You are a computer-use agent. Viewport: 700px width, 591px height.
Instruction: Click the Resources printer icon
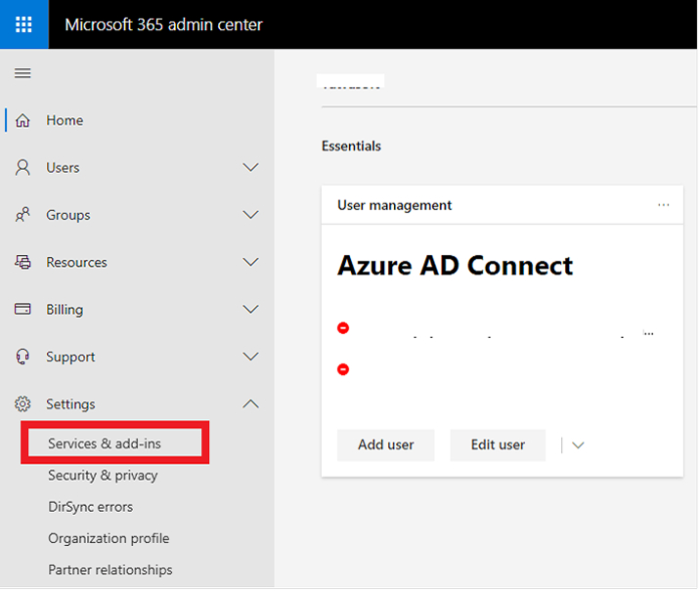pyautogui.click(x=22, y=262)
